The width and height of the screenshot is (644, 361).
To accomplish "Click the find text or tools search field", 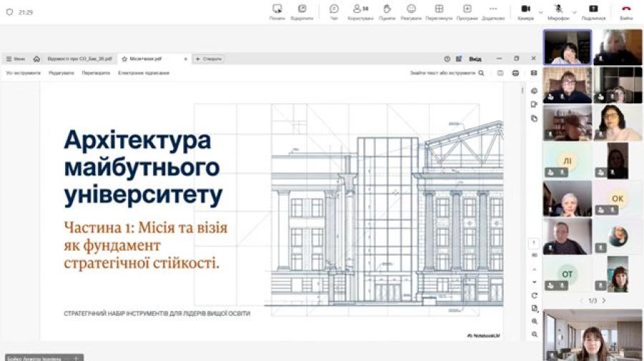I will pyautogui.click(x=447, y=73).
